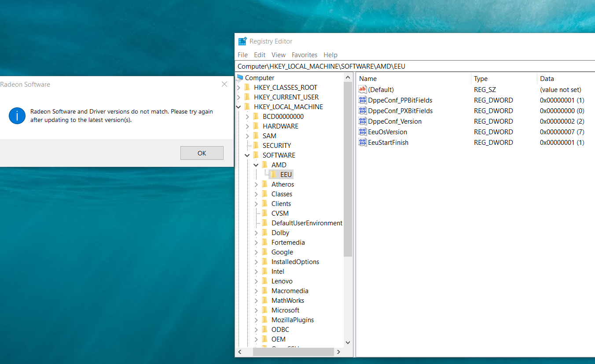Click the EeuOsVersion DWORD icon

point(363,132)
